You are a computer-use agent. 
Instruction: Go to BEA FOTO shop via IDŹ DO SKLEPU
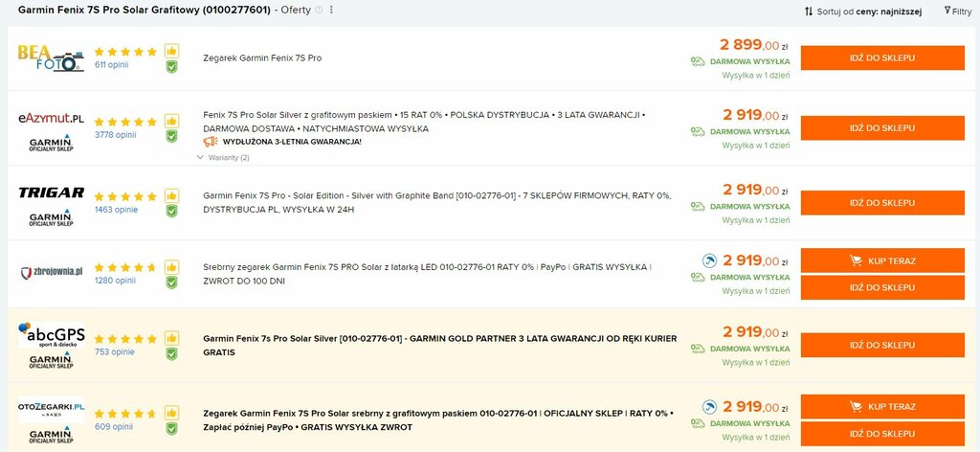click(882, 58)
